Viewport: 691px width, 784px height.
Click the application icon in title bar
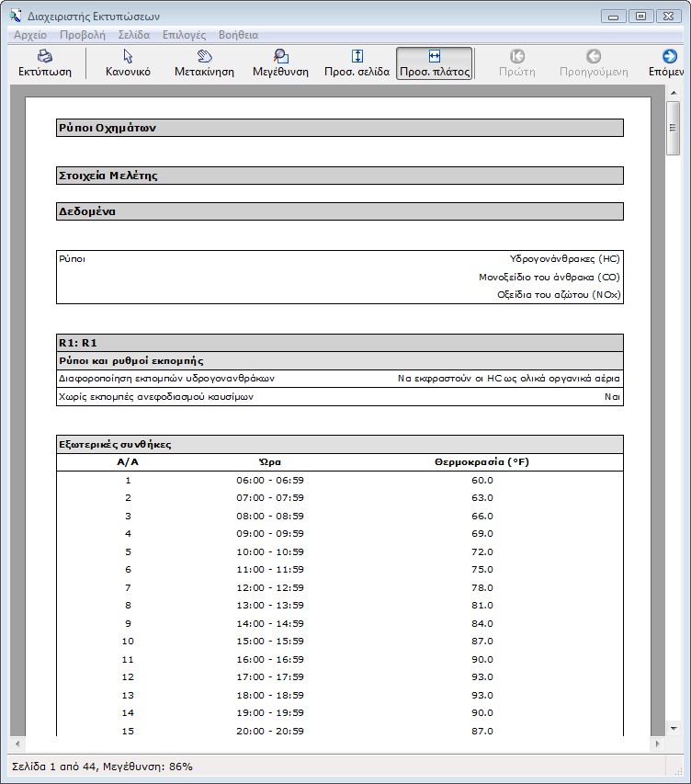pyautogui.click(x=15, y=15)
